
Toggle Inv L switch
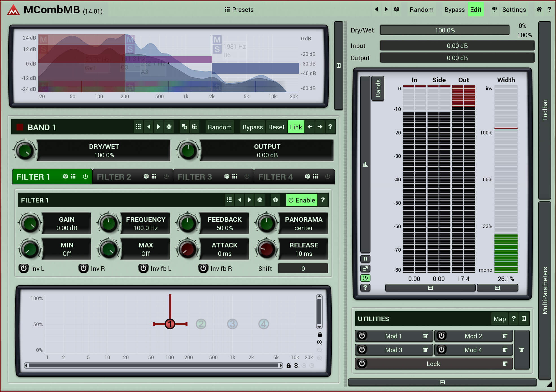(x=24, y=268)
